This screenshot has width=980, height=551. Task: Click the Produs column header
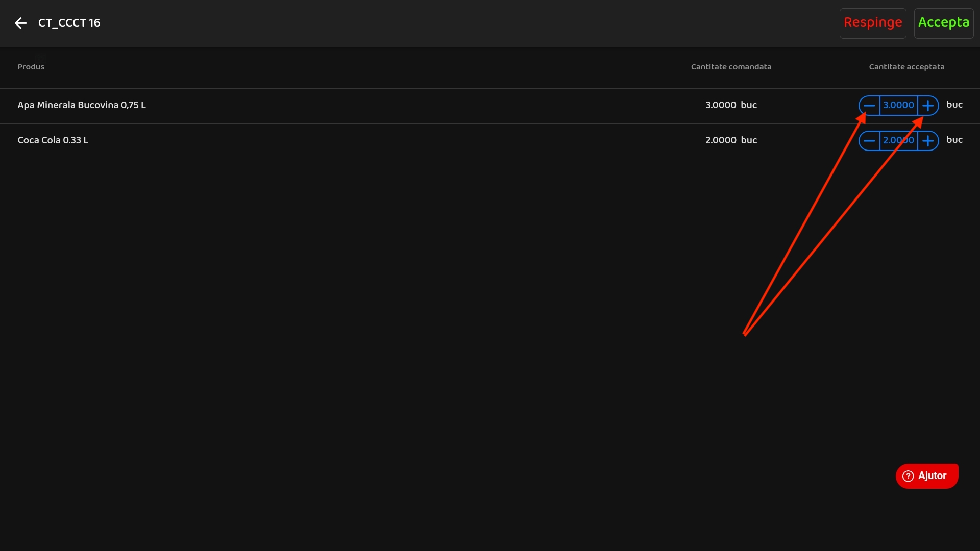click(31, 67)
